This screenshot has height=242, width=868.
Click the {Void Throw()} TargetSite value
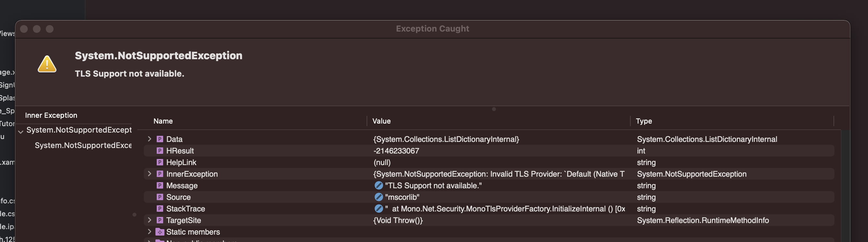click(x=398, y=220)
